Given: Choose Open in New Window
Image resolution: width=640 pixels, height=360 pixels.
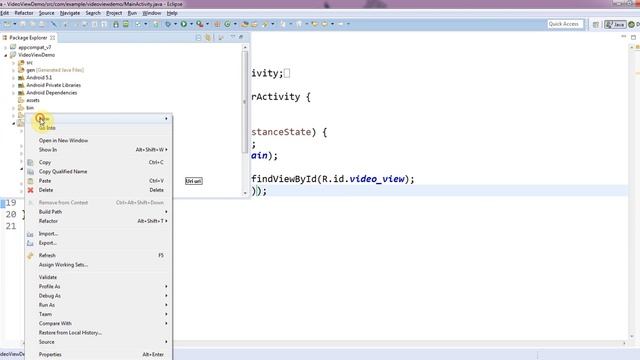Looking at the screenshot, I should 98,140.
